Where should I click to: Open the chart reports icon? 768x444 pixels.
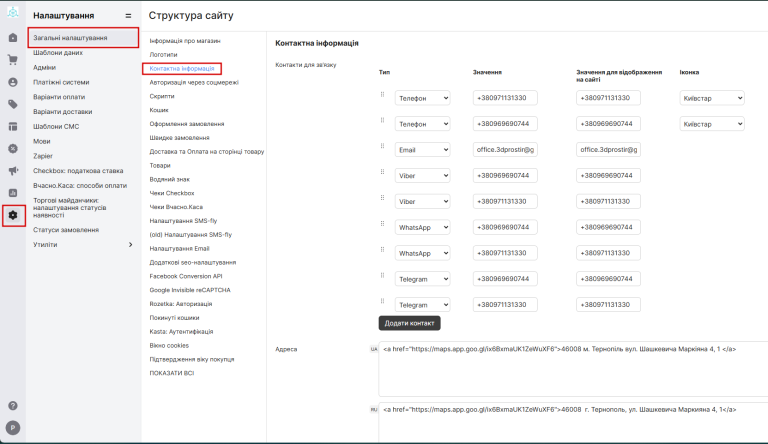pyautogui.click(x=13, y=193)
